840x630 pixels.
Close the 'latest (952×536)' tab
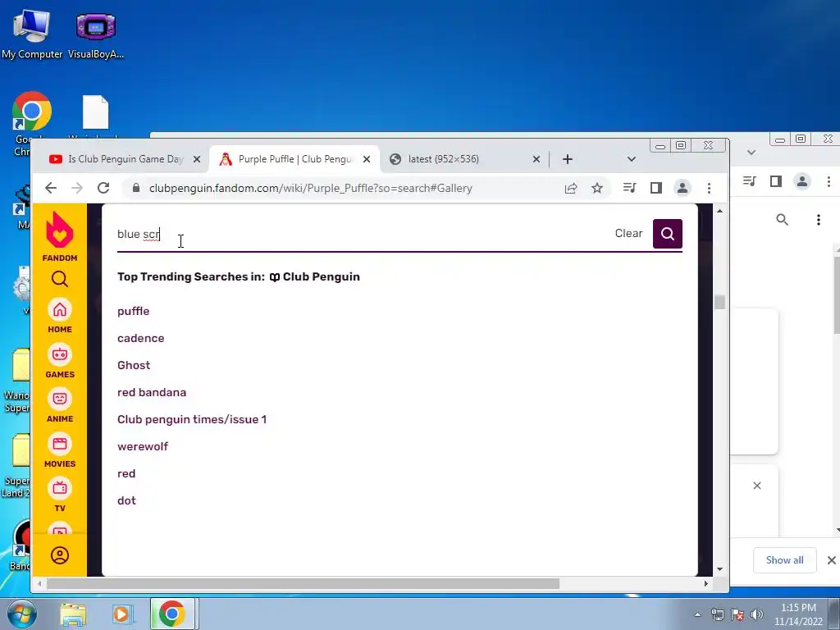(536, 159)
